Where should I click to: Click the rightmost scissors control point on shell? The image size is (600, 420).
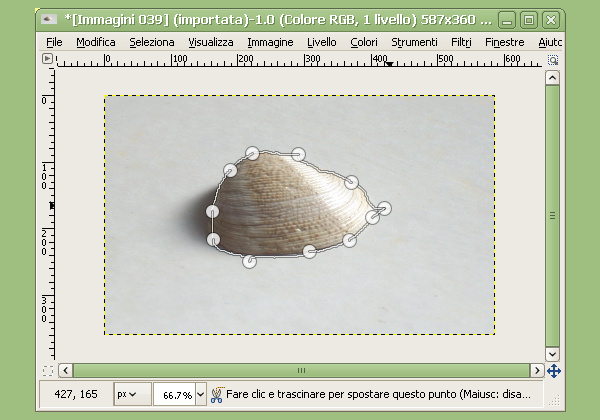point(384,208)
